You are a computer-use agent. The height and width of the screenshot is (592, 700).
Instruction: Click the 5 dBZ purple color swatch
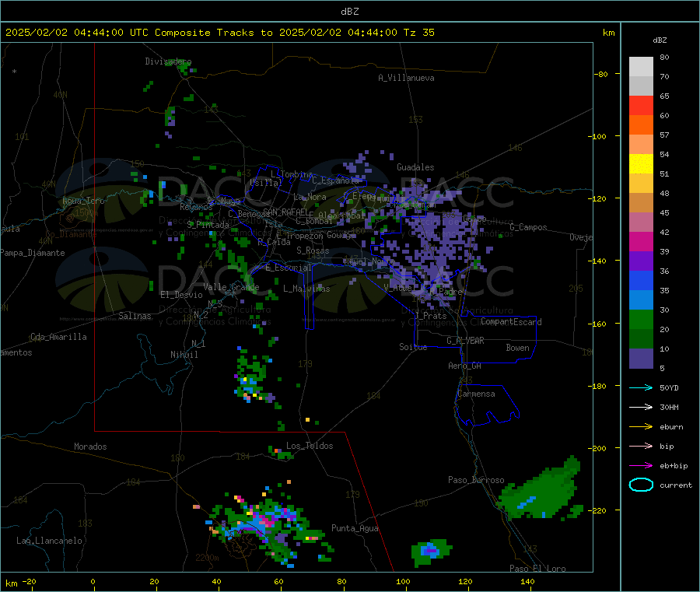[x=641, y=358]
